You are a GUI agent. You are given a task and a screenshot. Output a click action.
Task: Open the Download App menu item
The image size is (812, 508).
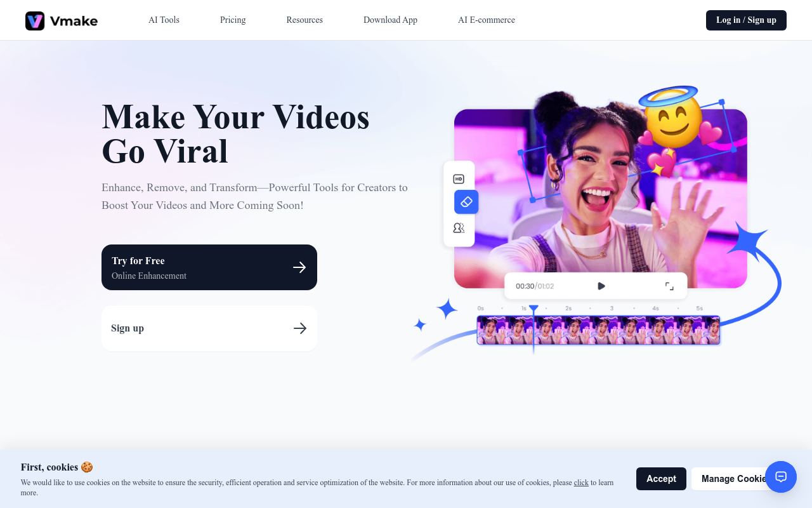(x=390, y=20)
